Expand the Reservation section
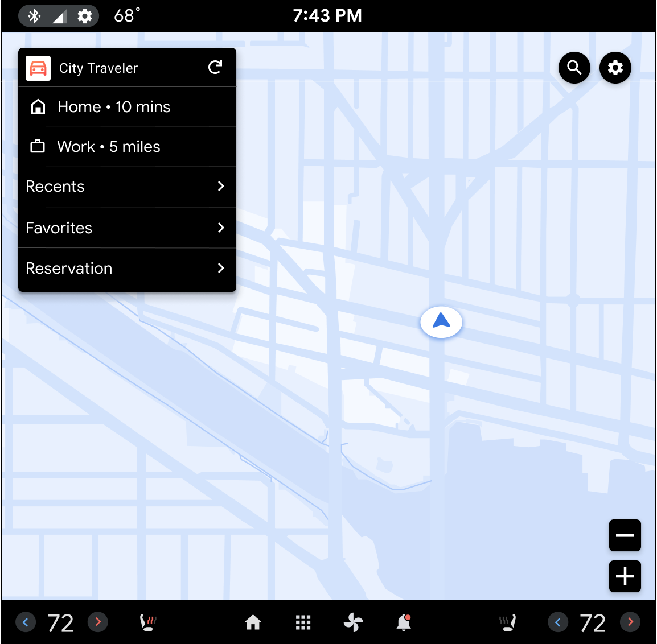Image resolution: width=657 pixels, height=644 pixels. point(126,268)
